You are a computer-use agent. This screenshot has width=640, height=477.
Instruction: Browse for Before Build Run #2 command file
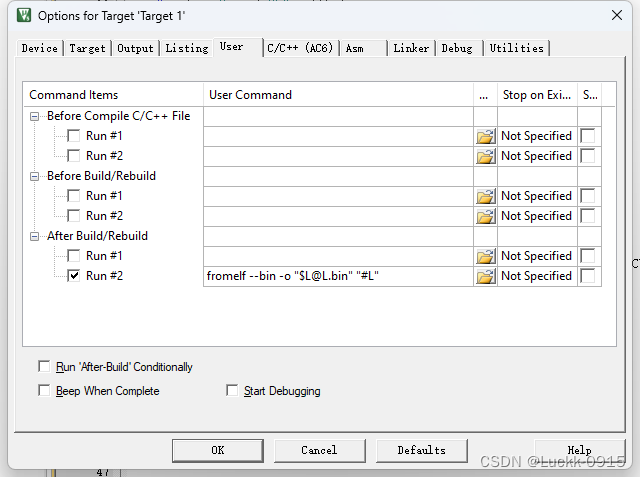485,216
